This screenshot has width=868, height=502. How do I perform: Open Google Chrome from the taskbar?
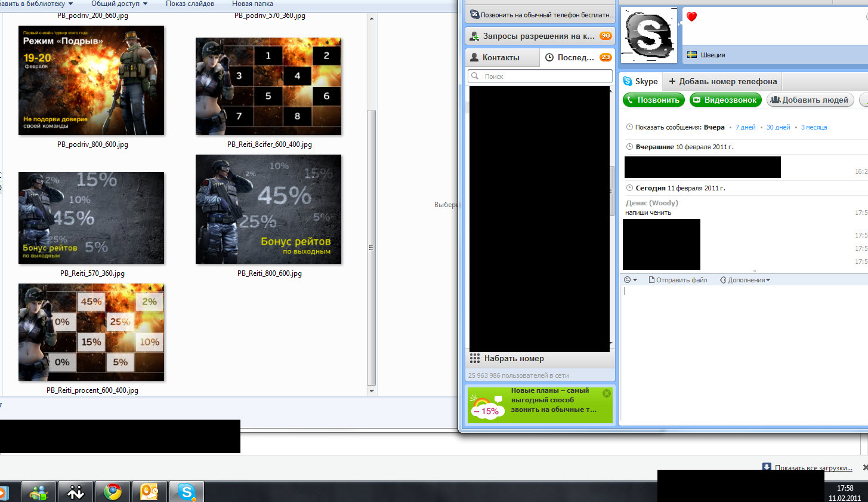pos(112,492)
